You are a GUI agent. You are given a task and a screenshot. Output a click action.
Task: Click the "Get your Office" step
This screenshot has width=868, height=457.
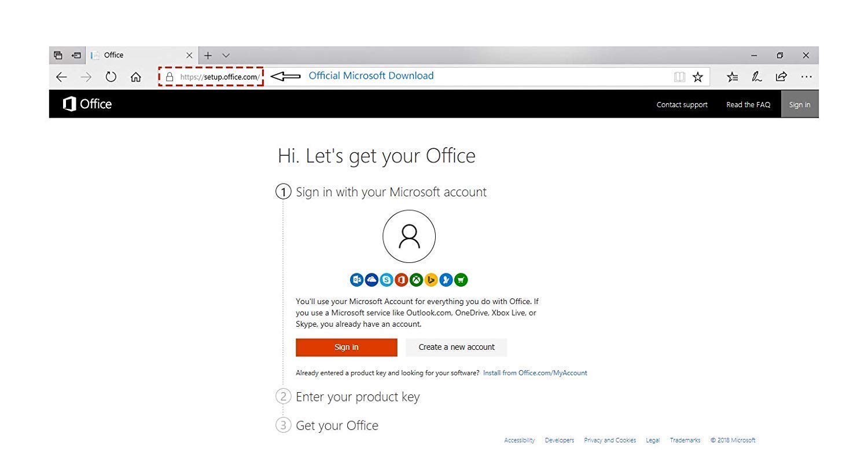pos(337,426)
